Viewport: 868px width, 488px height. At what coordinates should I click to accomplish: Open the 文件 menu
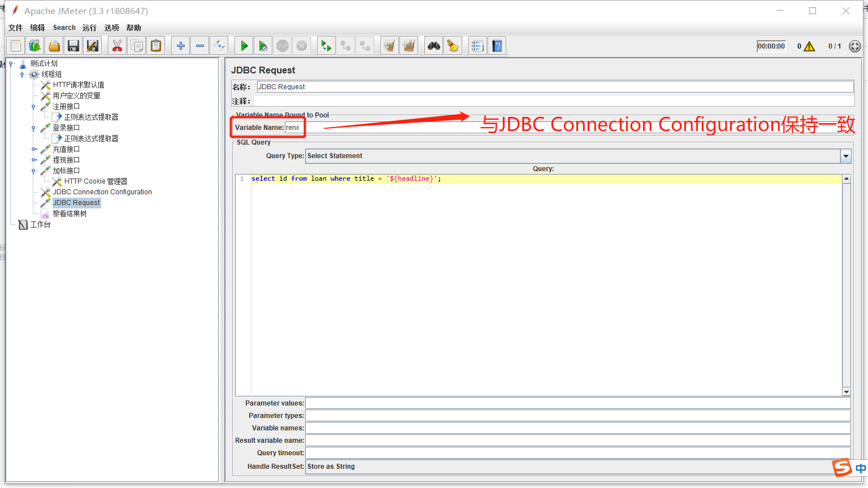click(15, 28)
